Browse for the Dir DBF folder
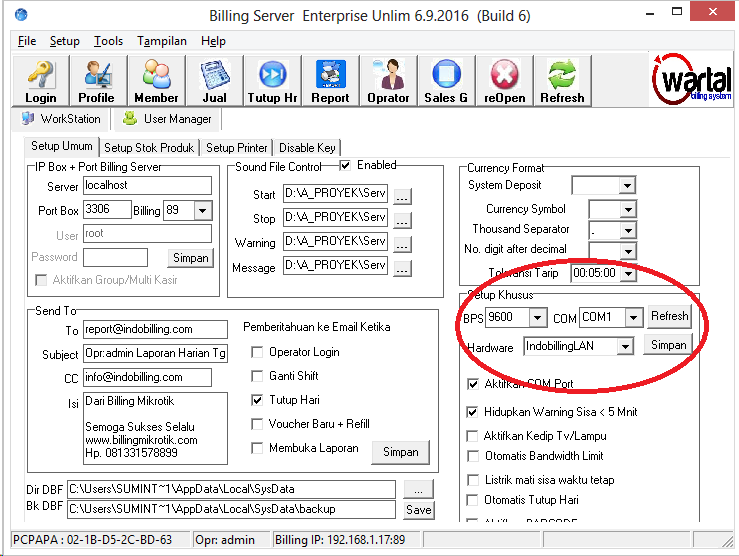 pyautogui.click(x=418, y=490)
